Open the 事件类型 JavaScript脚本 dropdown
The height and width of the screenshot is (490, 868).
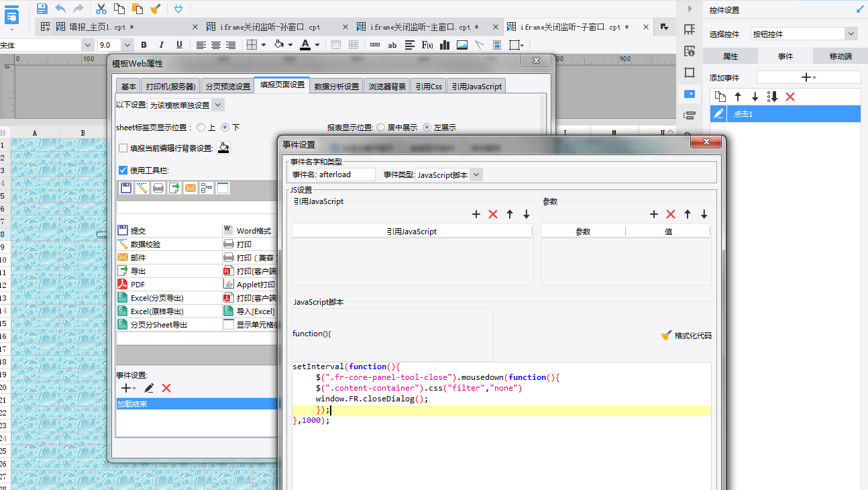pos(476,175)
